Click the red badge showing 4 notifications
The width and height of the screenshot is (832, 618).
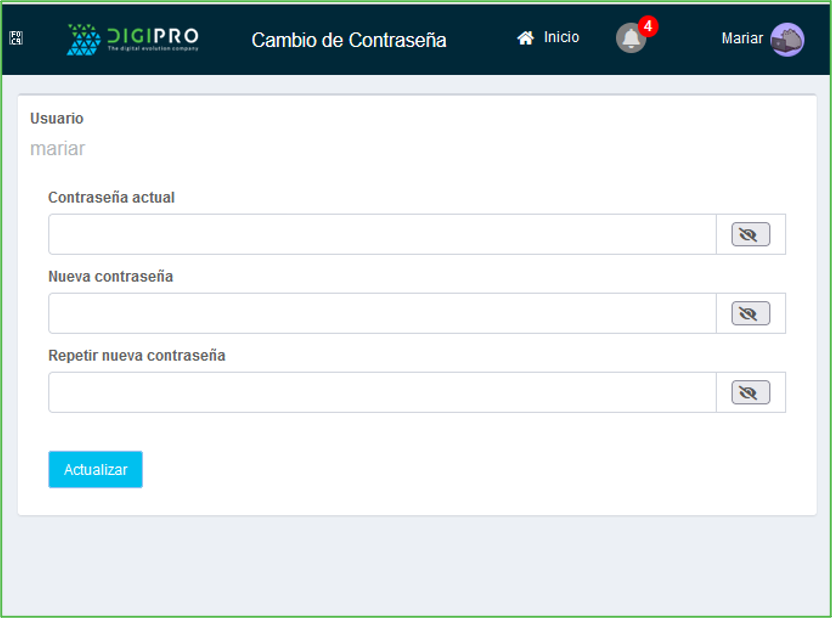(x=648, y=27)
